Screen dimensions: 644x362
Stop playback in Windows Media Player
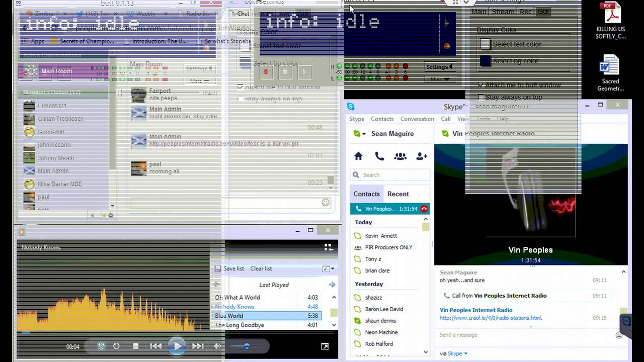click(x=135, y=346)
